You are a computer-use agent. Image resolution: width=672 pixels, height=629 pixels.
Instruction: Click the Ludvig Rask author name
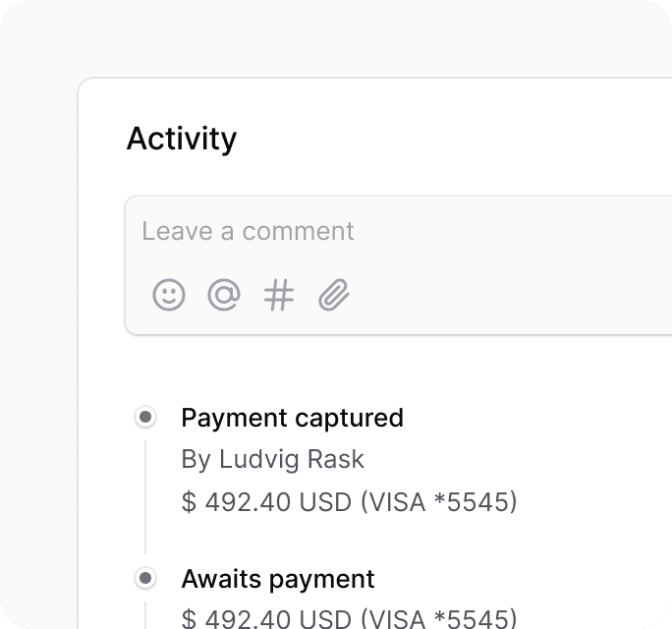click(x=292, y=459)
